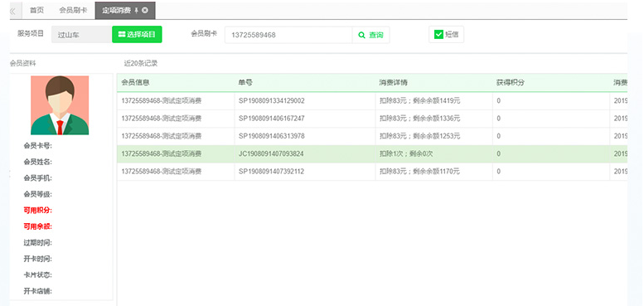The width and height of the screenshot is (644, 306).
Task: Click detail 扣除1次；剩余0次
Action: [406, 153]
